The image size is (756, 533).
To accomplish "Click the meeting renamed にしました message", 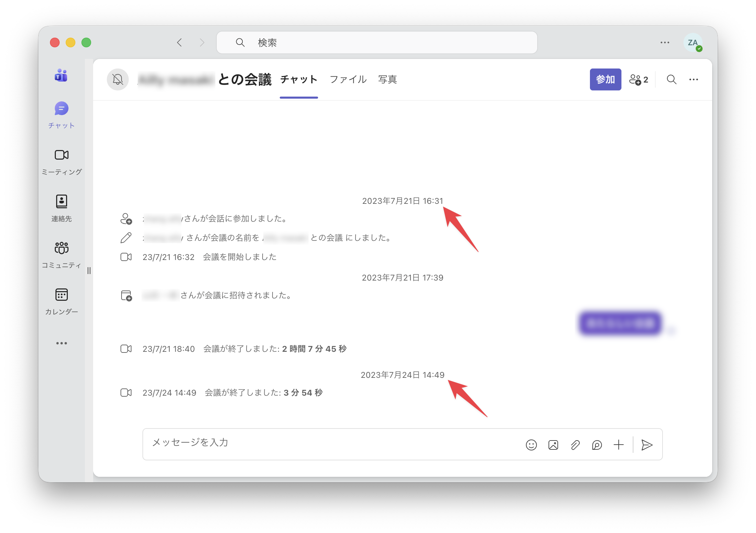I will [x=267, y=238].
